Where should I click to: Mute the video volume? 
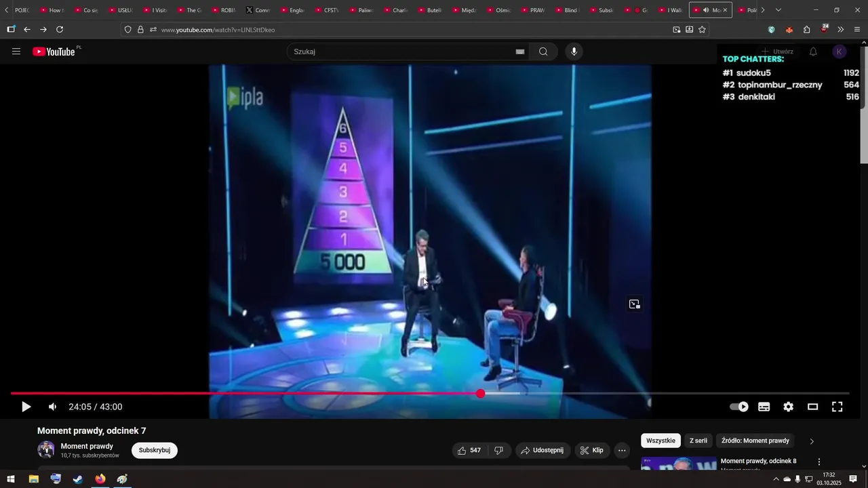click(x=52, y=407)
